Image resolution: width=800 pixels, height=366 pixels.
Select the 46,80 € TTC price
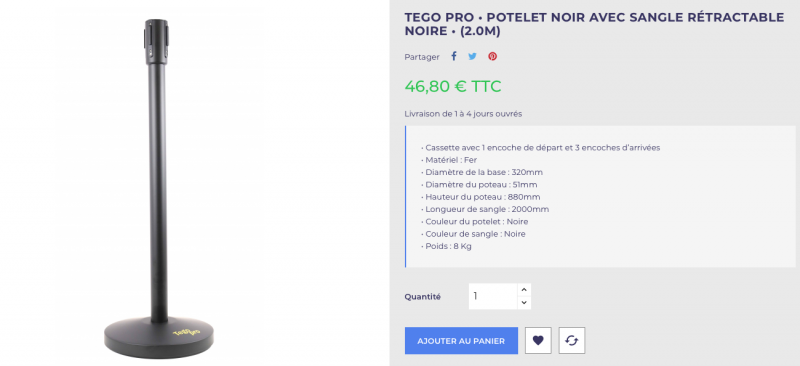453,86
